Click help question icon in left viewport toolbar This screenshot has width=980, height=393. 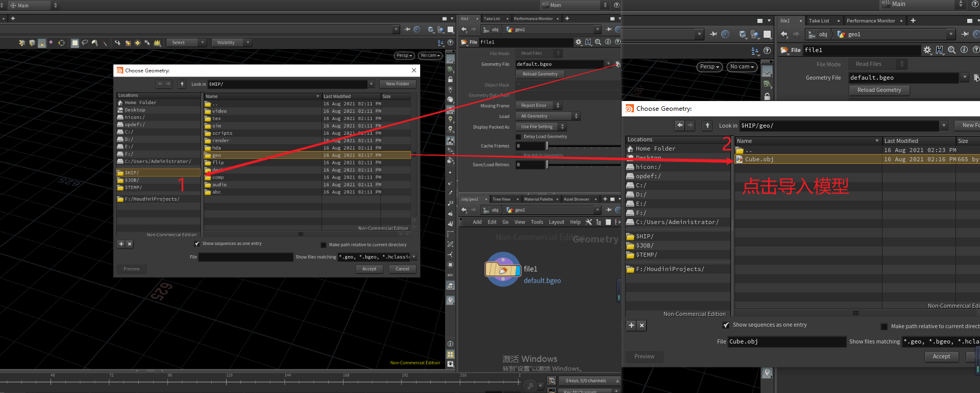(x=450, y=43)
